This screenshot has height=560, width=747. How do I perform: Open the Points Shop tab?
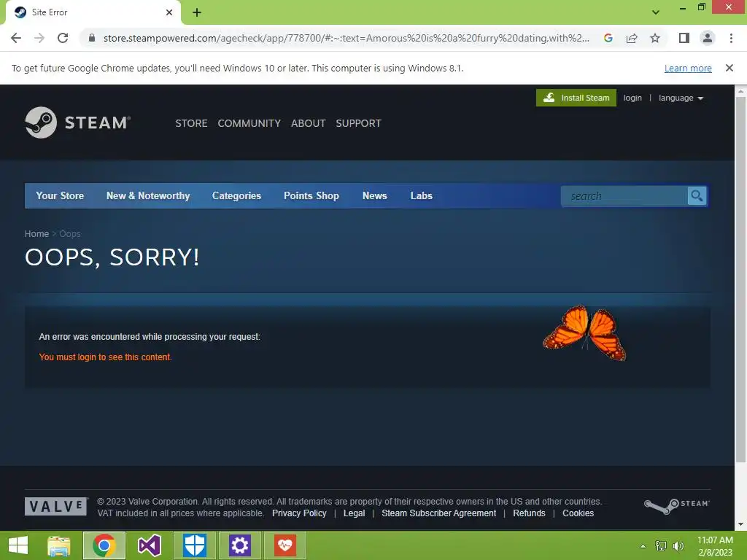[311, 195]
